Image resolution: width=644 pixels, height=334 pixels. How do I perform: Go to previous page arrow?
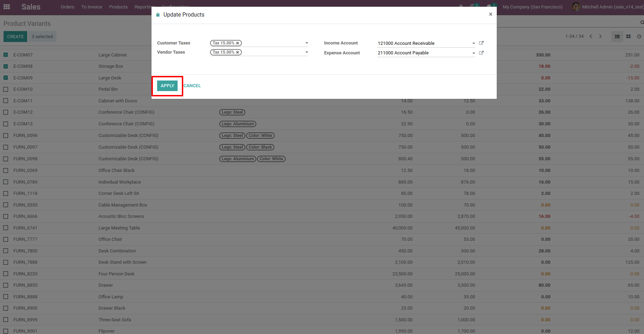[591, 36]
